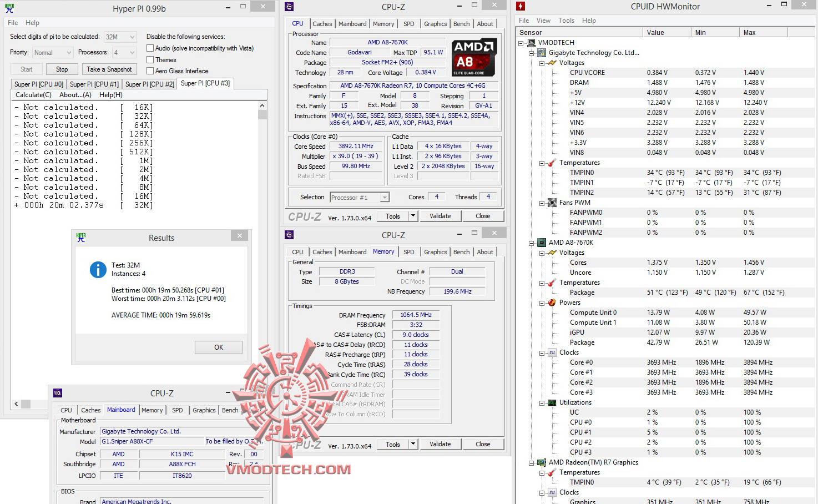The width and height of the screenshot is (818, 504).
Task: Select the Gigabyte Technology motherboard icon
Action: pos(542,53)
